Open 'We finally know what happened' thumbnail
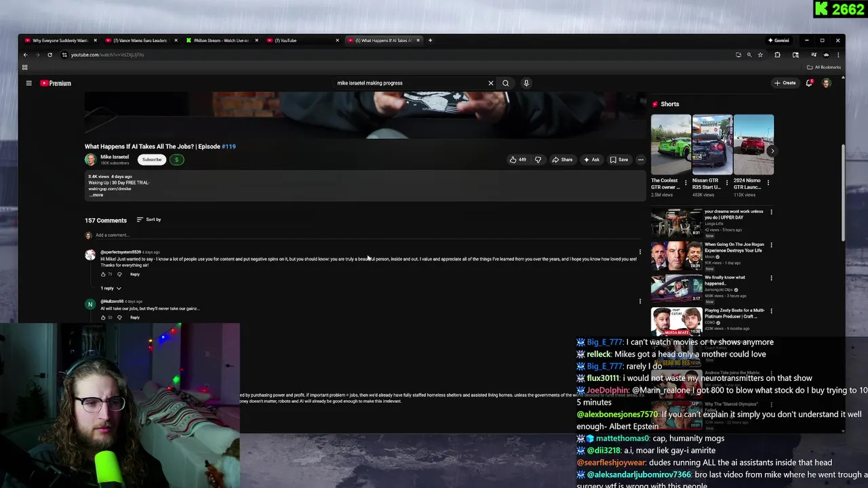This screenshot has width=868, height=488. click(x=676, y=288)
